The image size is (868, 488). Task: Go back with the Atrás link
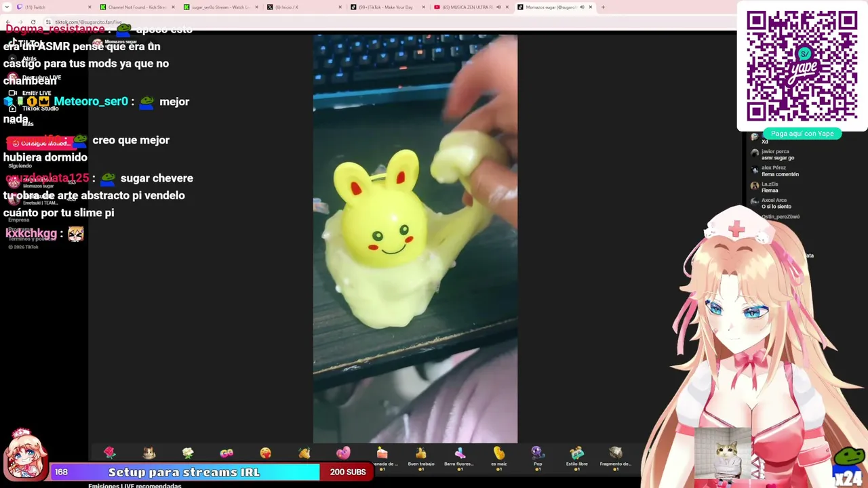(x=24, y=59)
